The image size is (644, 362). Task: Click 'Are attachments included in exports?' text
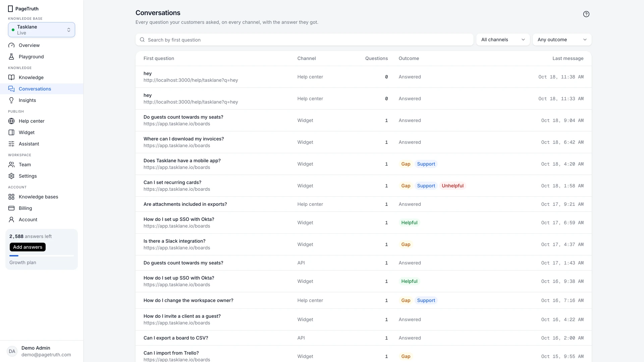click(x=185, y=204)
